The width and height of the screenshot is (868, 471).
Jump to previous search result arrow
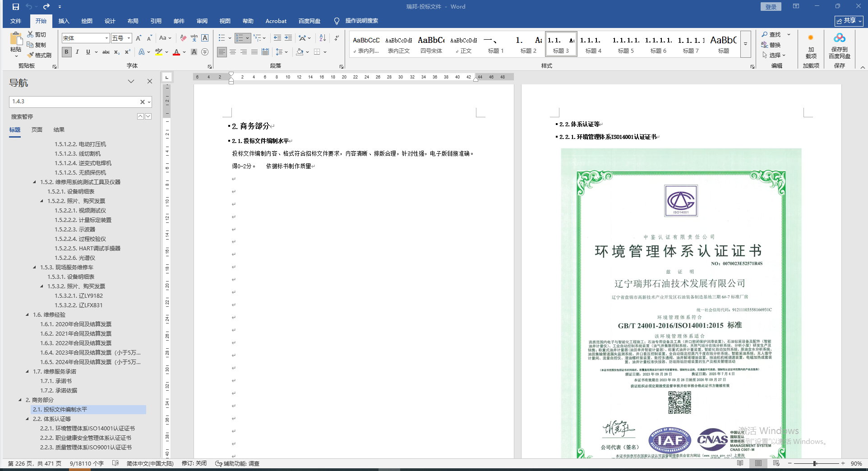click(x=140, y=116)
